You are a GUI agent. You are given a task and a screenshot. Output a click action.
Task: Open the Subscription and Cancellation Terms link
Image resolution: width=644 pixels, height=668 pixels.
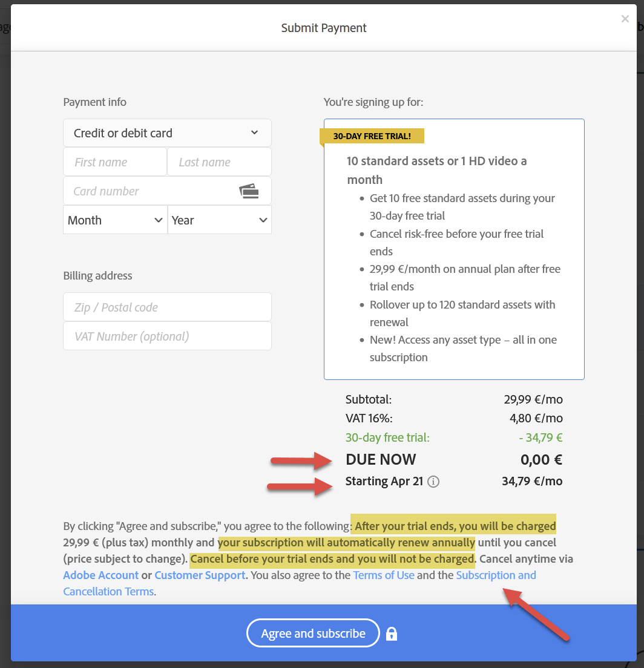(x=496, y=575)
